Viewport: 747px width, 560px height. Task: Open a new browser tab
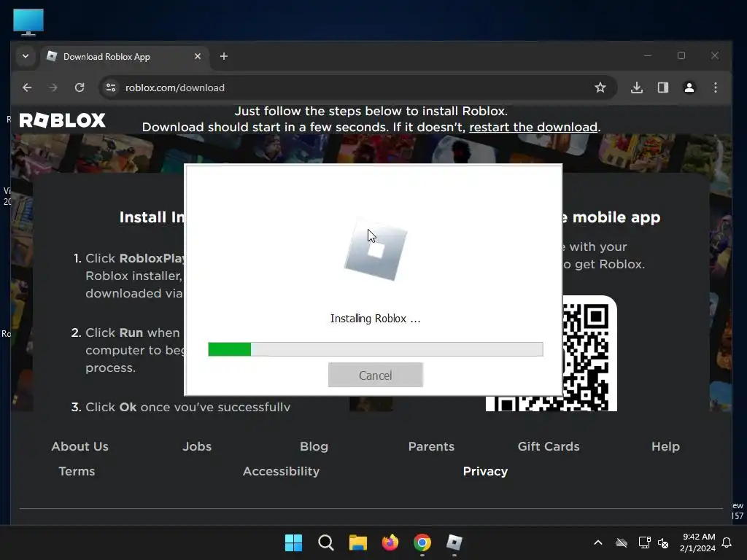224,56
